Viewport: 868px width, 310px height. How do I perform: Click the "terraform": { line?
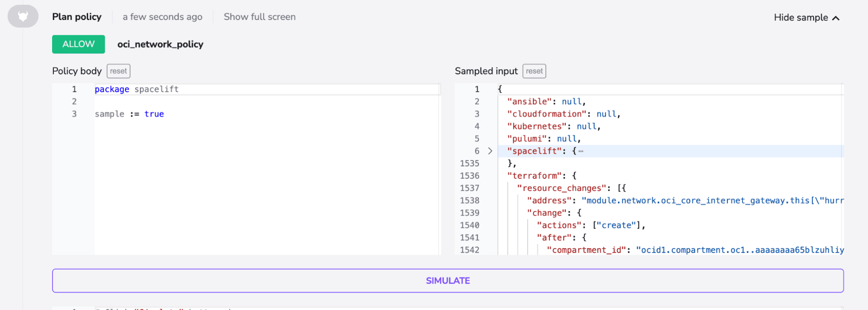click(x=542, y=176)
